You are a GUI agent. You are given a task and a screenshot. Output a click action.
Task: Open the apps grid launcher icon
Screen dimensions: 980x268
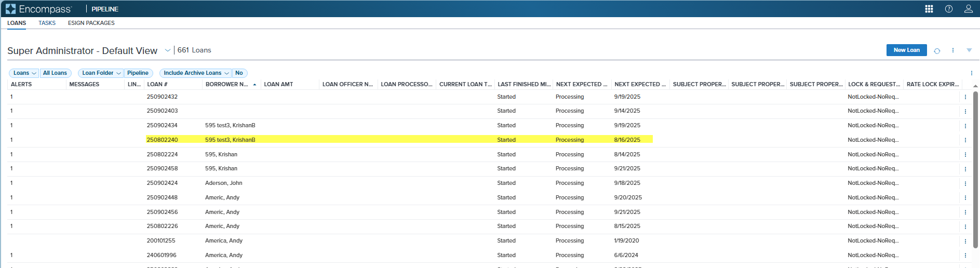(929, 9)
